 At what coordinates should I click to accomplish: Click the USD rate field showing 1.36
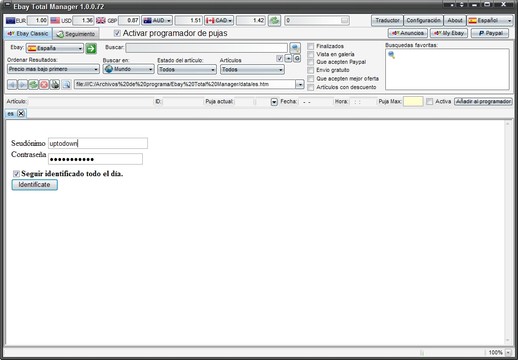click(83, 21)
